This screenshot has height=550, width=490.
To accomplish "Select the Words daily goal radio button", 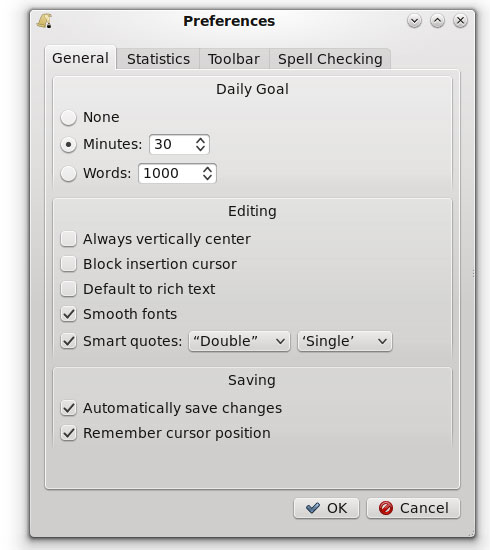I will click(68, 173).
